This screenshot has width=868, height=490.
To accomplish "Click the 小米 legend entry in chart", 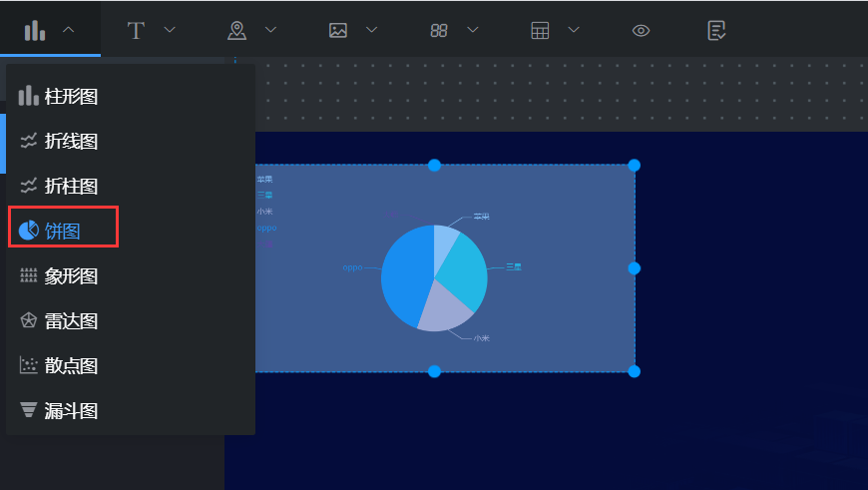I will [x=264, y=212].
